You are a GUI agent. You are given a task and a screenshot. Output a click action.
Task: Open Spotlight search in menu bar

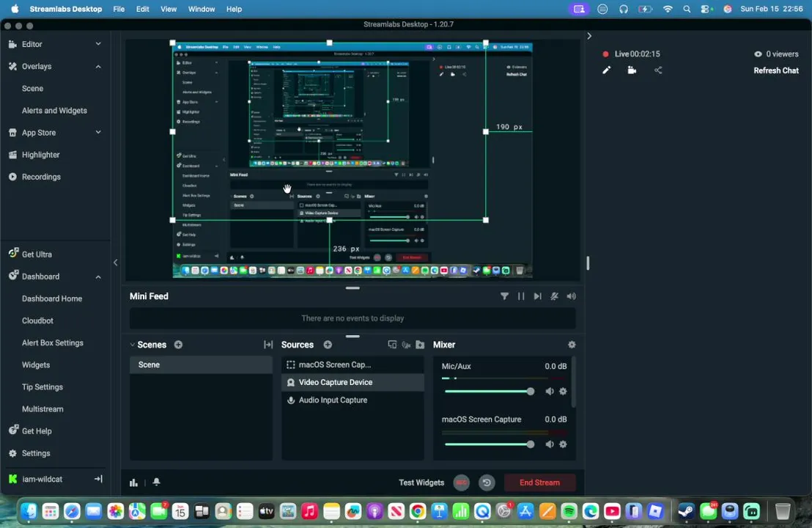[687, 9]
